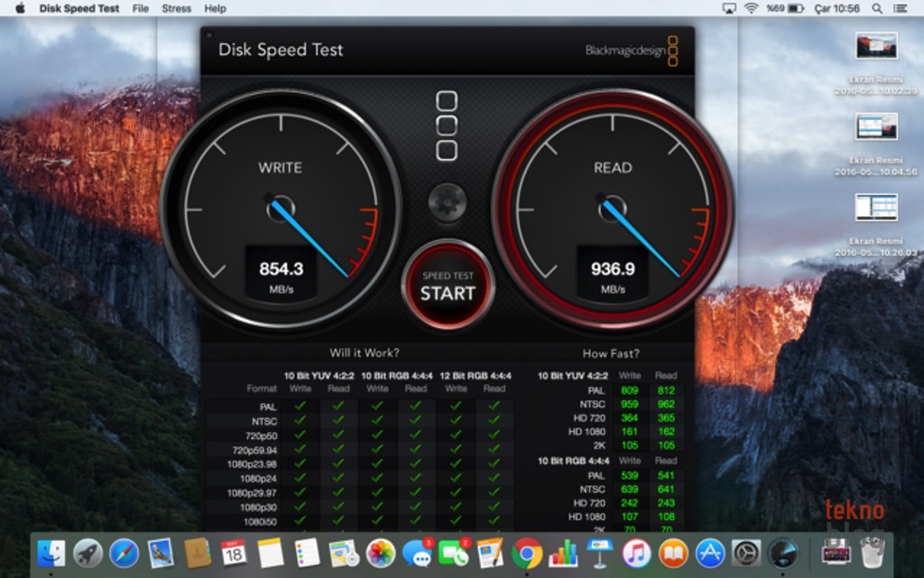Open Contacts book in the dock
The image size is (924, 578).
coord(198,554)
